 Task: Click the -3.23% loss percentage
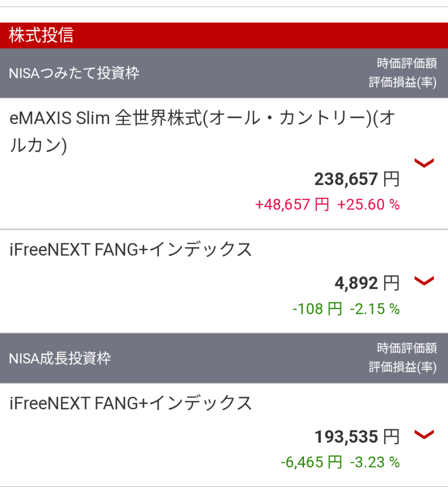pos(374,462)
